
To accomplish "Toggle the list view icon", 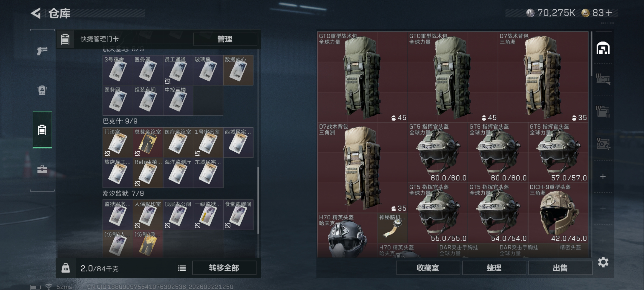I will point(182,268).
